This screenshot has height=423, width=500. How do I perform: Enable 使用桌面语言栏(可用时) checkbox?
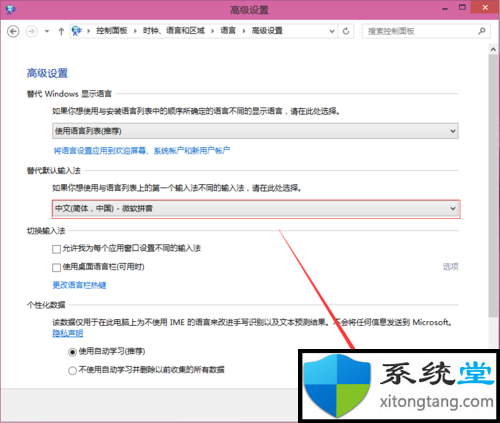pyautogui.click(x=56, y=267)
